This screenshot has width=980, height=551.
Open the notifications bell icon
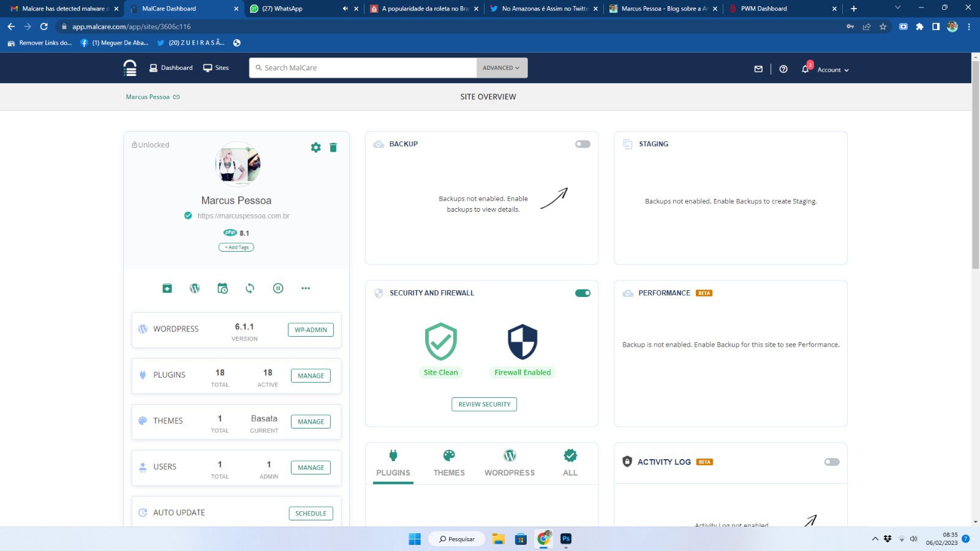point(805,69)
